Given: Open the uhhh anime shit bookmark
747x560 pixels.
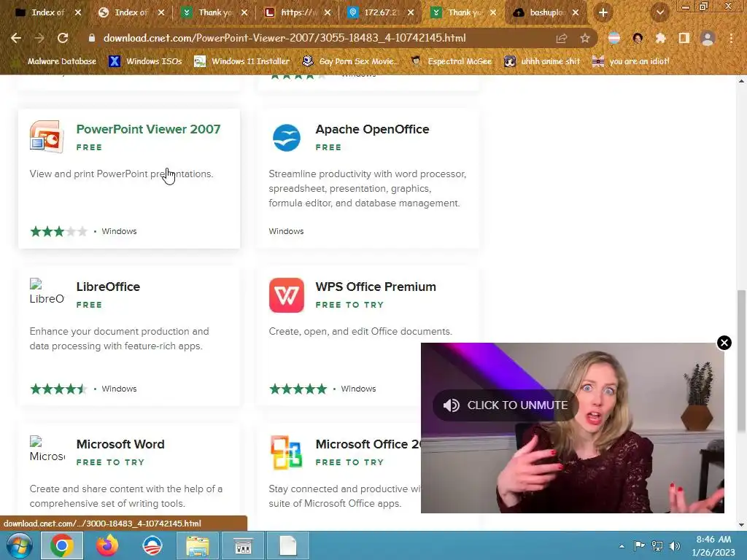Looking at the screenshot, I should point(542,61).
